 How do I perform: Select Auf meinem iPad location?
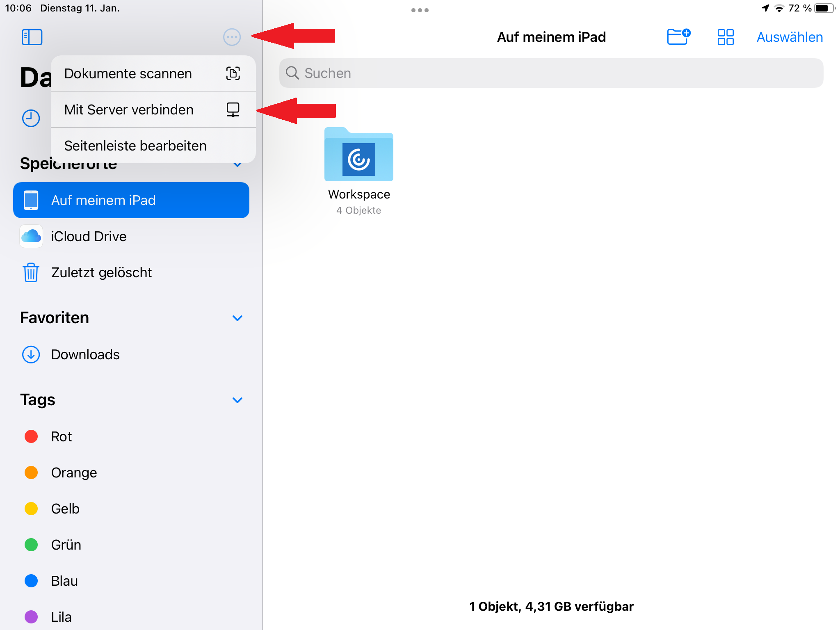131,200
